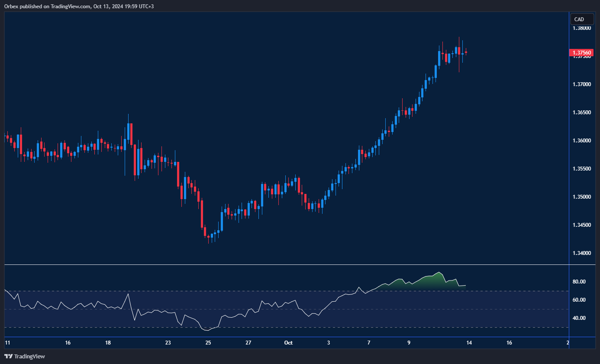Click the 60.00 RSI scale label
This screenshot has width=600, height=364.
[x=579, y=300]
